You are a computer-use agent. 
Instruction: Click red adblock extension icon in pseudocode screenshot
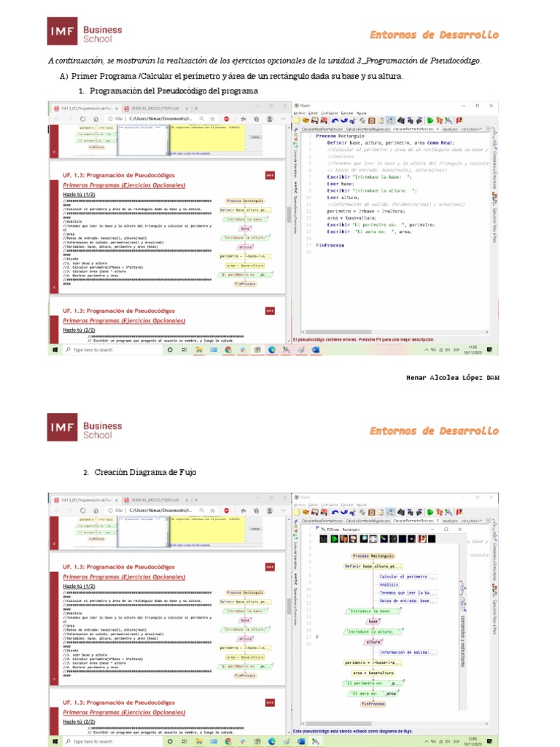[x=227, y=119]
